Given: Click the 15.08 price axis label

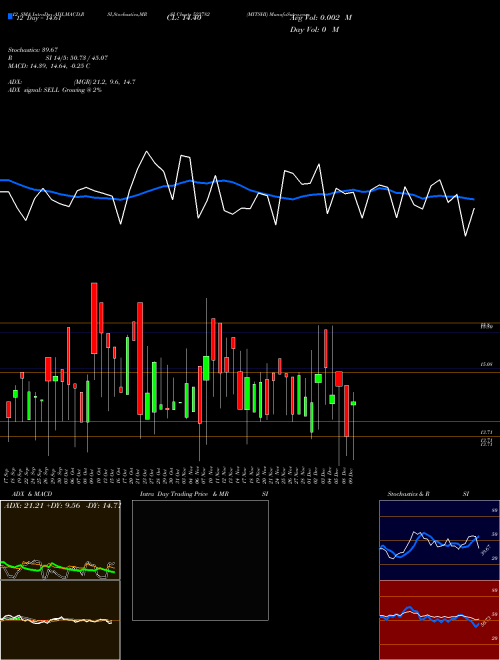Looking at the screenshot, I should coord(486,365).
